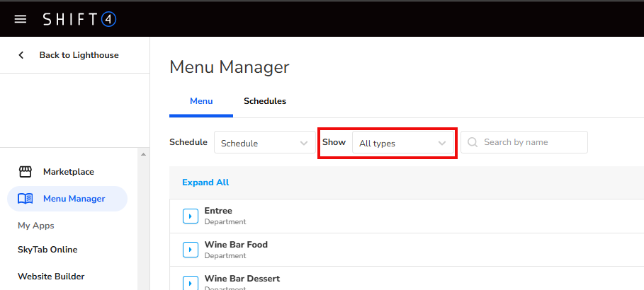The image size is (644, 290).
Task: Click the Marketplace storefront icon
Action: [26, 172]
